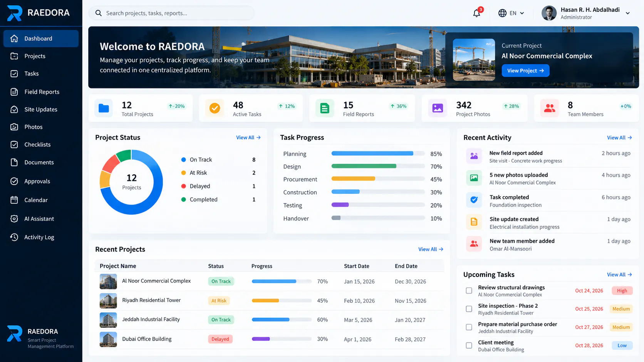Select the Calendar icon in sidebar
This screenshot has width=644, height=362.
click(14, 200)
